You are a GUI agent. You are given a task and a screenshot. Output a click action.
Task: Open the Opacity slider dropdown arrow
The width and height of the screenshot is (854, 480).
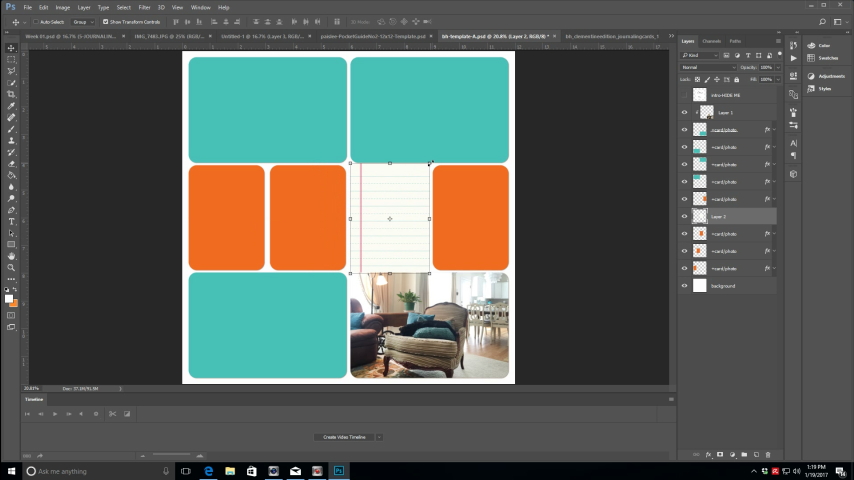click(x=778, y=67)
